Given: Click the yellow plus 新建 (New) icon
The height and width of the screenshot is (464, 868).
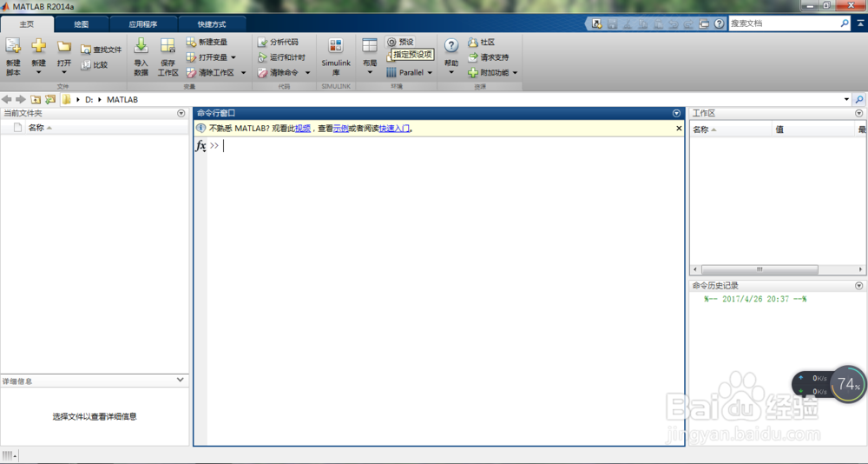Looking at the screenshot, I should point(38,45).
